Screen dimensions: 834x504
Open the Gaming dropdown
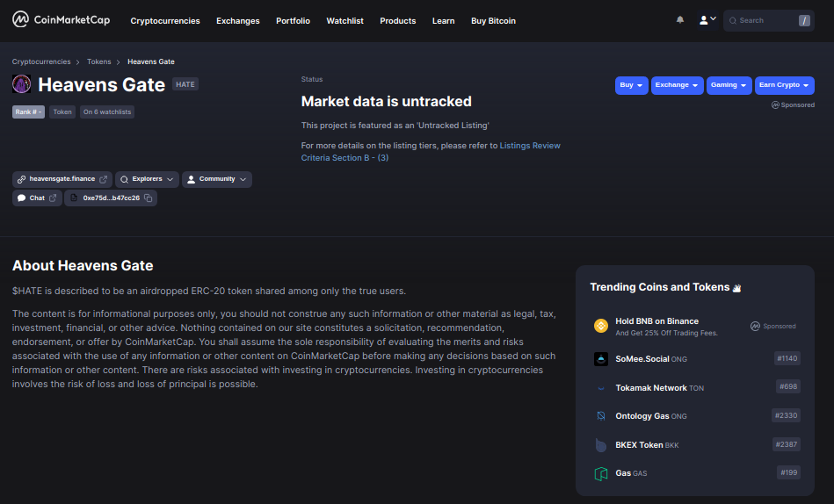pos(729,85)
